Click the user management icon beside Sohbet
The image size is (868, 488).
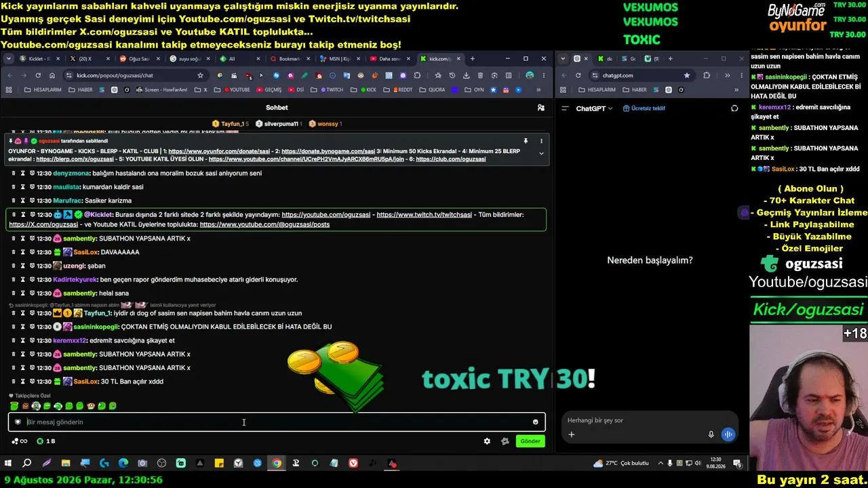point(540,108)
